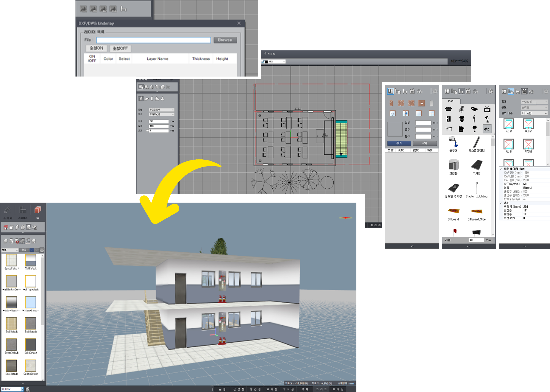Screen dimensions: 550x392
Task: Select the Billboard object thumbnail
Action: pos(453,211)
